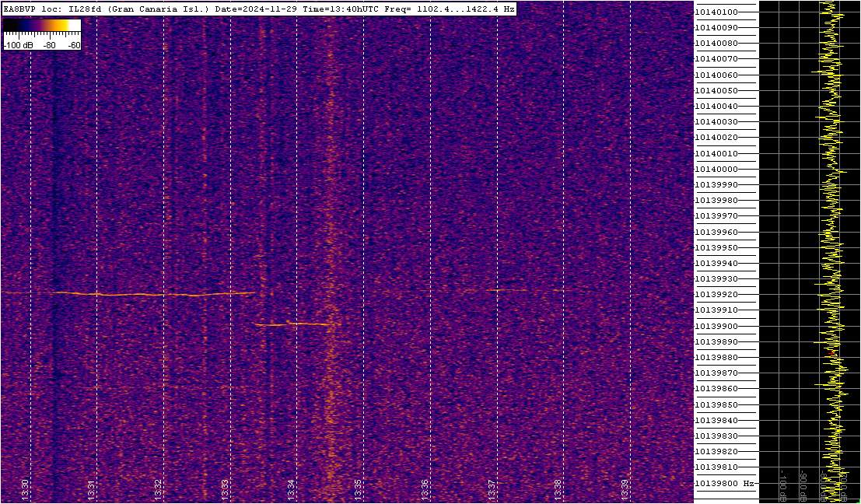Click the 10139930 frequency label
The image size is (861, 504).
(716, 279)
